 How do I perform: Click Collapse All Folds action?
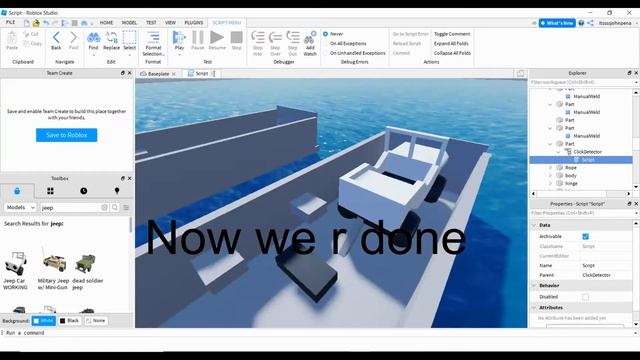pyautogui.click(x=452, y=53)
